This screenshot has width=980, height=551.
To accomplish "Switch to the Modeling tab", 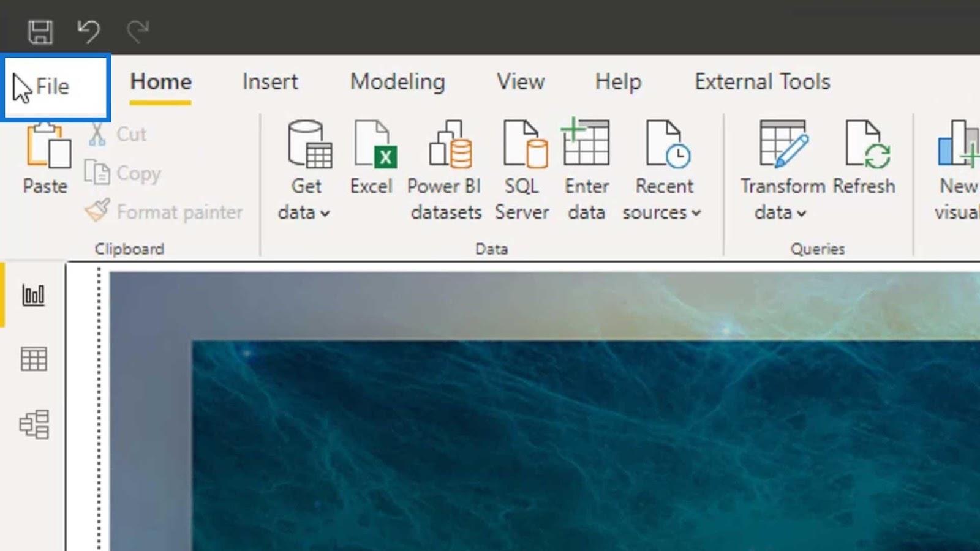I will tap(398, 82).
